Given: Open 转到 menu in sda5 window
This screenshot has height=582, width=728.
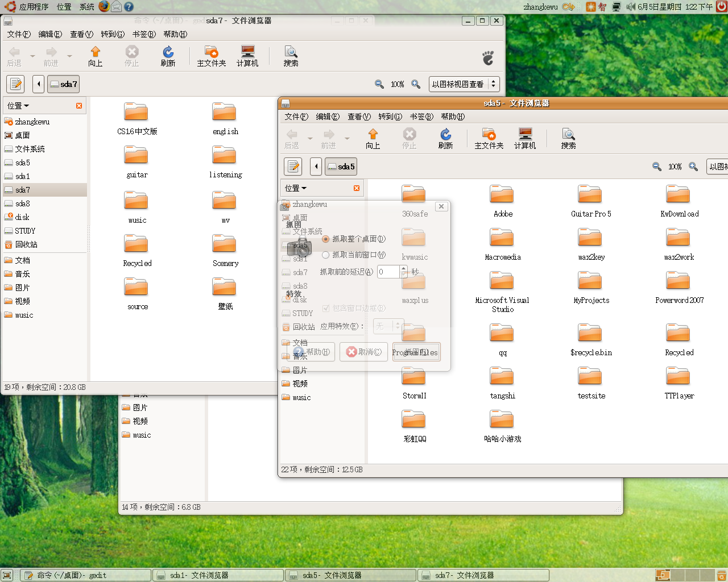Looking at the screenshot, I should pos(390,117).
